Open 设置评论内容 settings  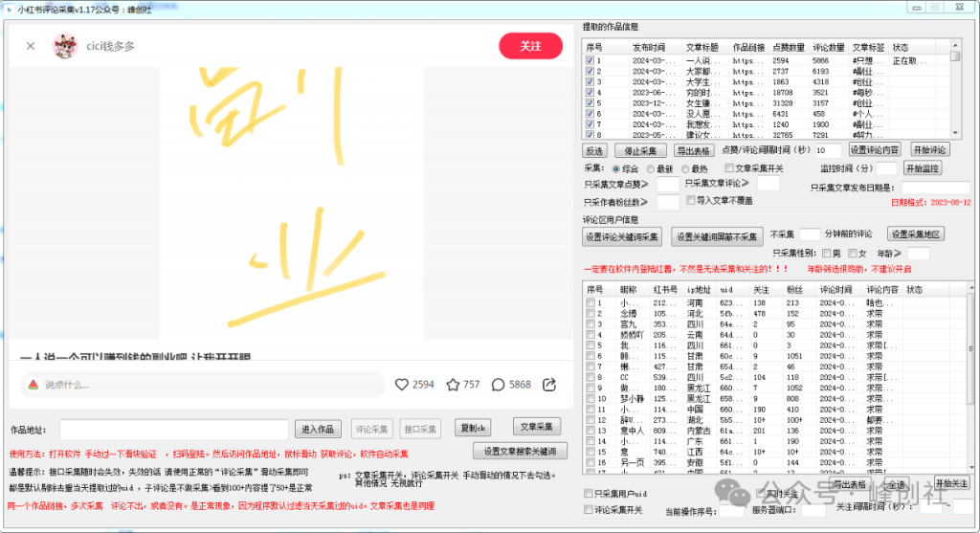875,149
